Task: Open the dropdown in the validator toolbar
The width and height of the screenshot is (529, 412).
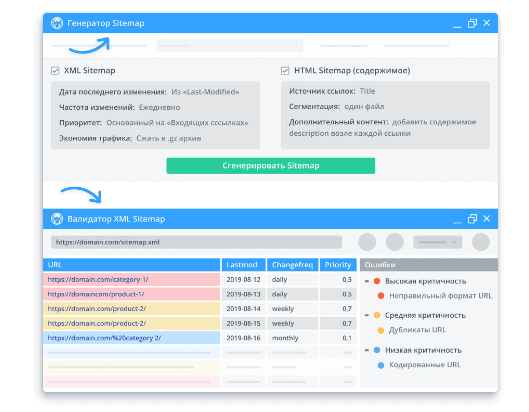Action: 438,242
